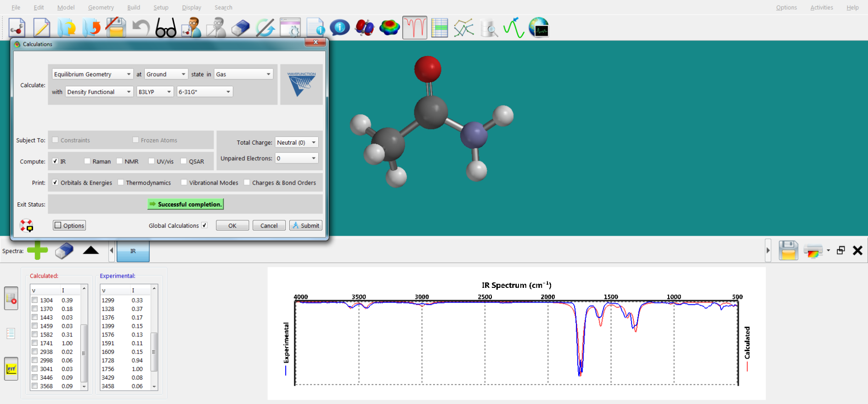This screenshot has height=404, width=868.
Task: Click the glasses View icon in toolbar
Action: 166,28
